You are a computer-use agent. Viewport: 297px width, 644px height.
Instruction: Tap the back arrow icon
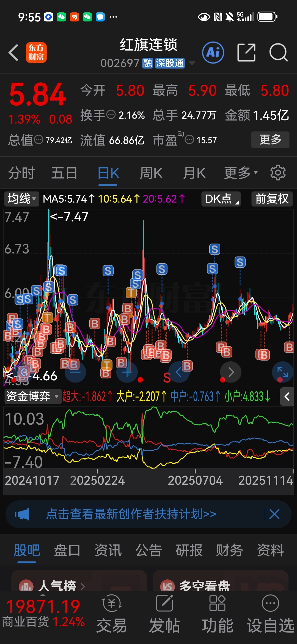point(14,53)
